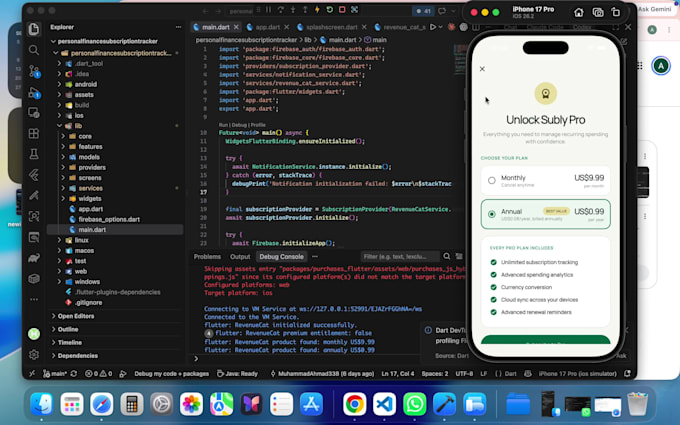This screenshot has height=425, width=680.
Task: Open firebase_options.dart in Explorer
Action: point(109,219)
